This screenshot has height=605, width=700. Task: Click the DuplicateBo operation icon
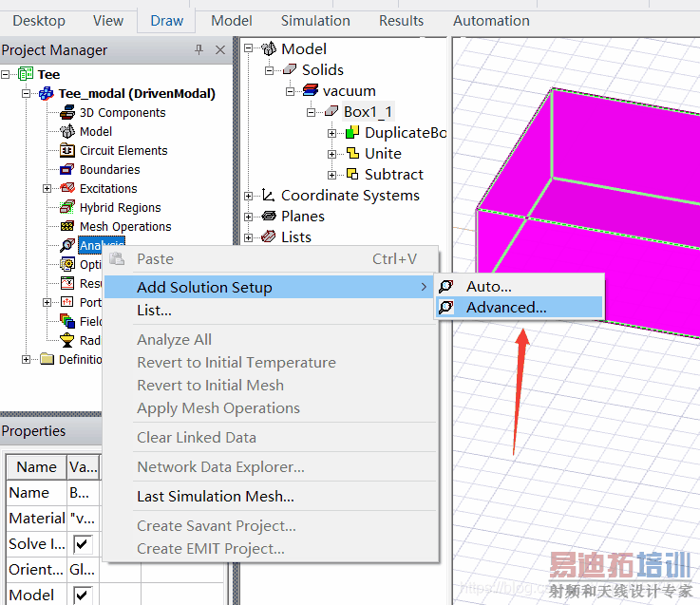[352, 132]
